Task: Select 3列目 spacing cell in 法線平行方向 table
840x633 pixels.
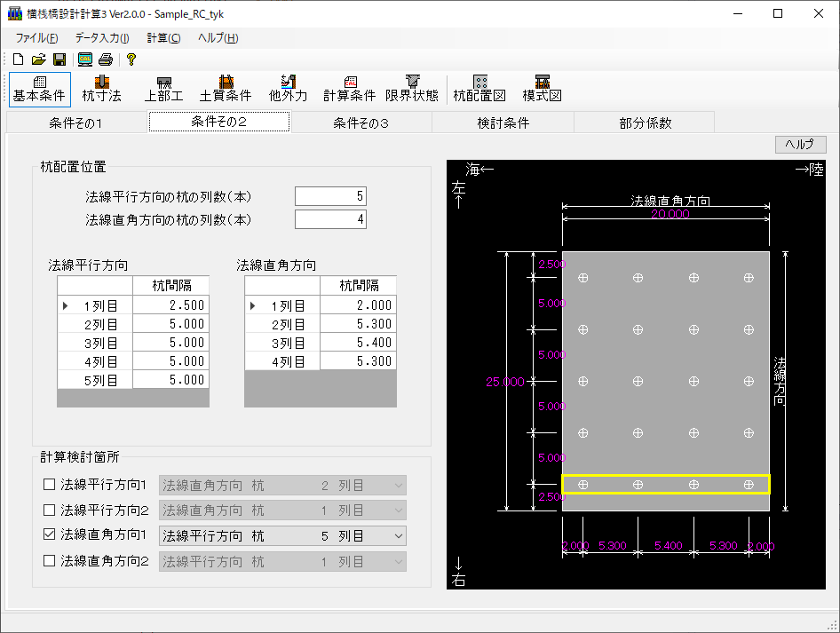Action: point(170,343)
